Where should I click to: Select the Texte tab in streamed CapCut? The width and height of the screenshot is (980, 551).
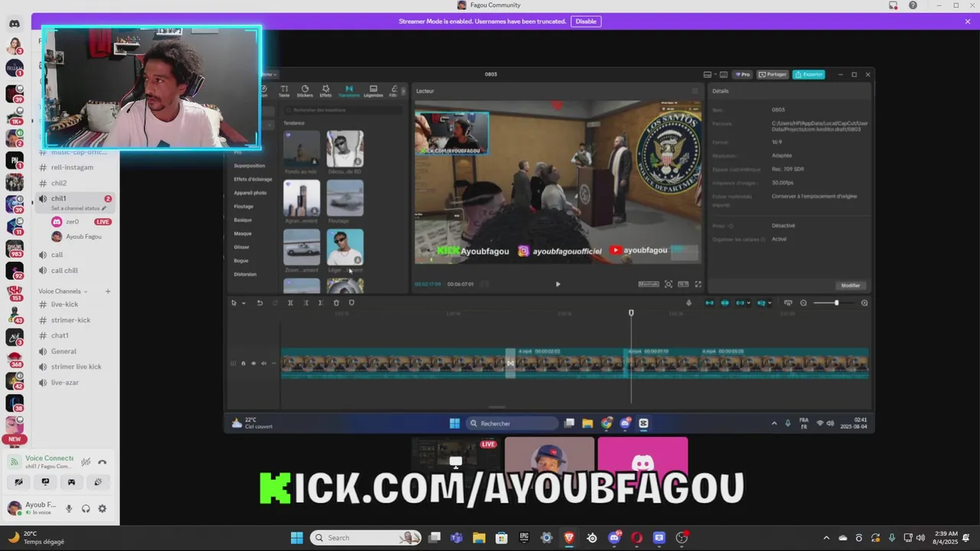(284, 91)
